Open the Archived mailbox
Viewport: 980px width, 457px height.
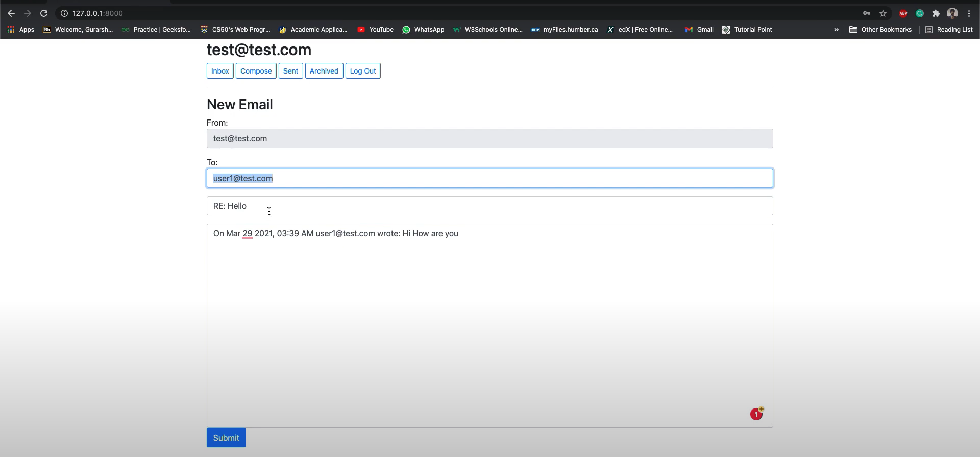pos(324,71)
